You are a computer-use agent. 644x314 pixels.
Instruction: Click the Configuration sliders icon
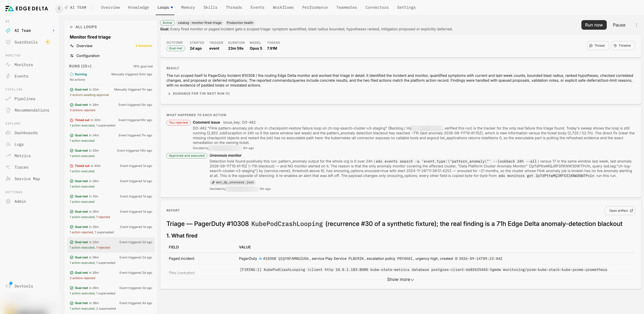[x=72, y=56]
